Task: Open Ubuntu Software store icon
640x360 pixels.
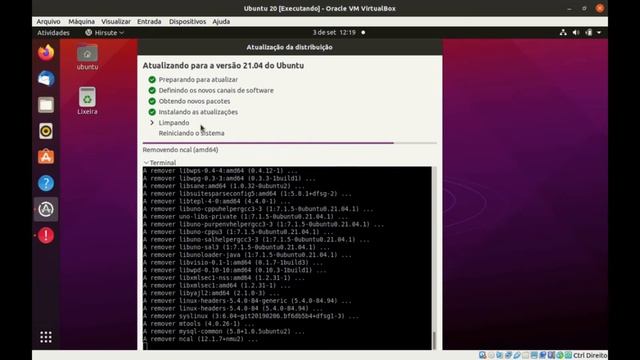Action: pyautogui.click(x=46, y=157)
